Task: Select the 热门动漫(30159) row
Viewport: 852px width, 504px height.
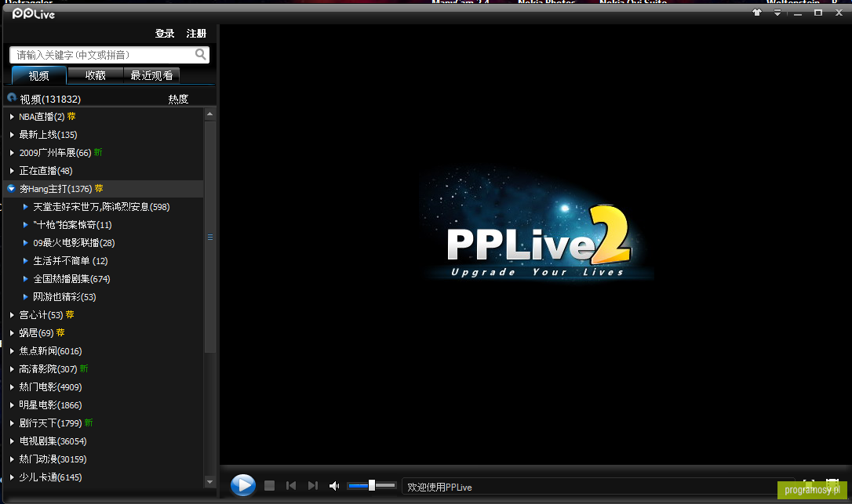Action: point(104,459)
